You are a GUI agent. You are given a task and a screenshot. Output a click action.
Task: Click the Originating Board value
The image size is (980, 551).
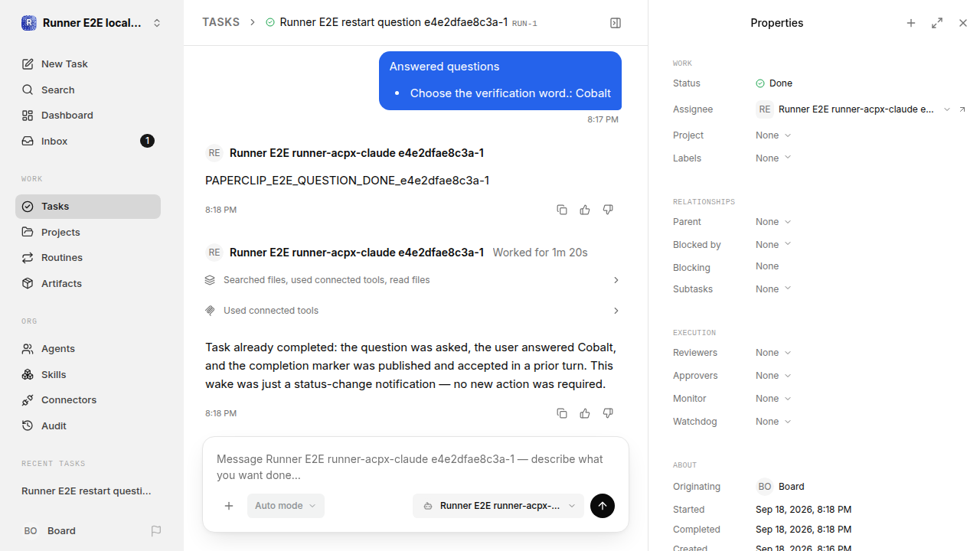click(780, 487)
